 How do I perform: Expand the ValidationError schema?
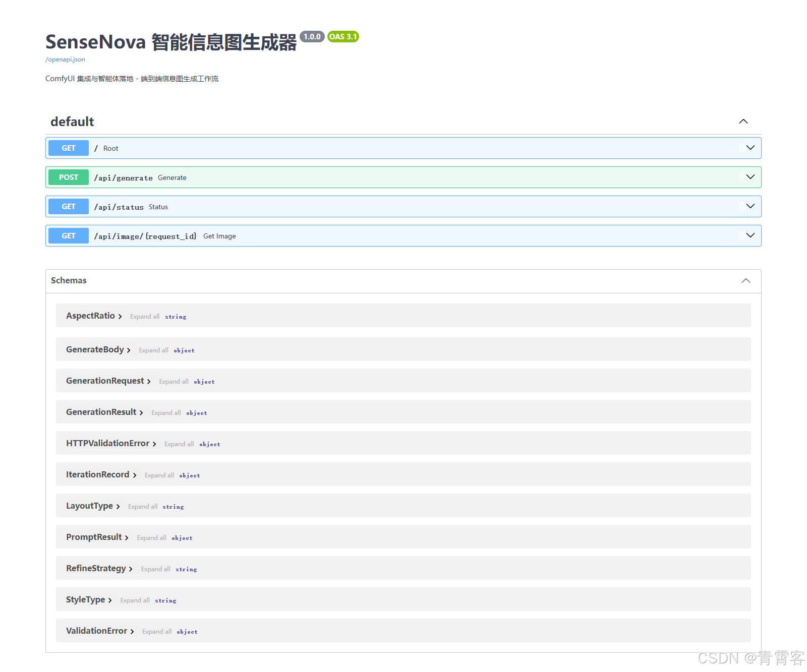tap(100, 631)
